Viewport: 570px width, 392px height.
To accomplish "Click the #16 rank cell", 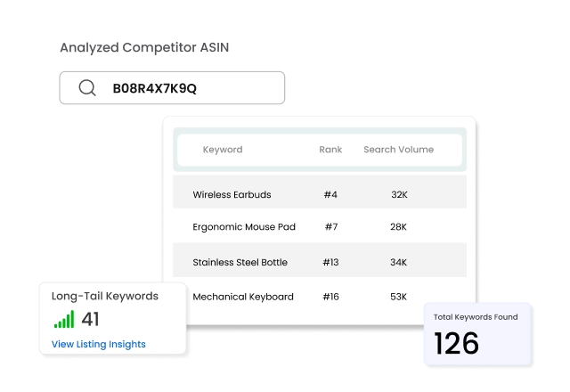I will pos(330,297).
